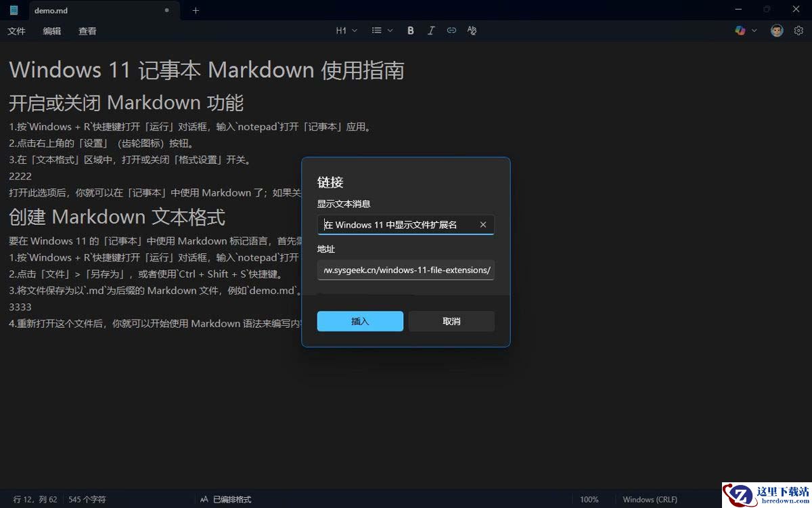Click the insert link toolbar icon

tap(451, 30)
